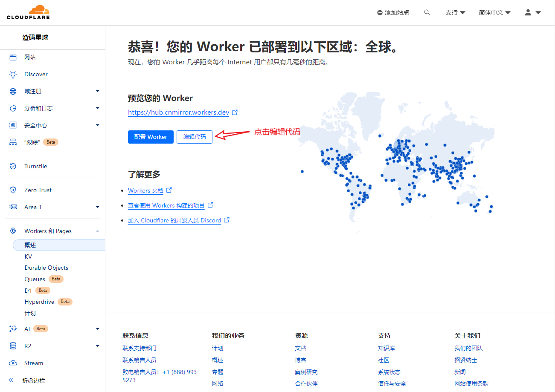Open the Workers 文档 link
The image size is (555, 392).
pos(145,190)
